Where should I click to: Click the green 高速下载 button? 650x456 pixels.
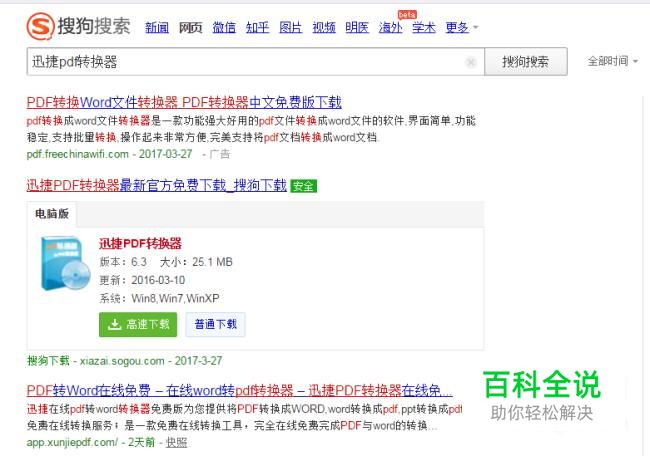tap(138, 325)
